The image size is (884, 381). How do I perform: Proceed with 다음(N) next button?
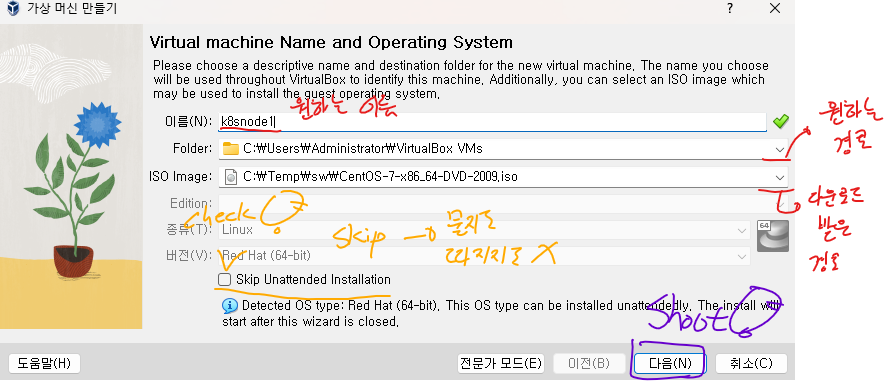click(x=670, y=364)
